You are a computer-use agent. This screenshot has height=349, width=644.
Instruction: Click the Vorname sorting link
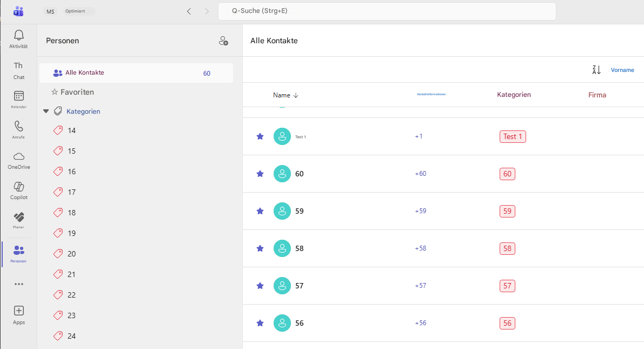[622, 70]
